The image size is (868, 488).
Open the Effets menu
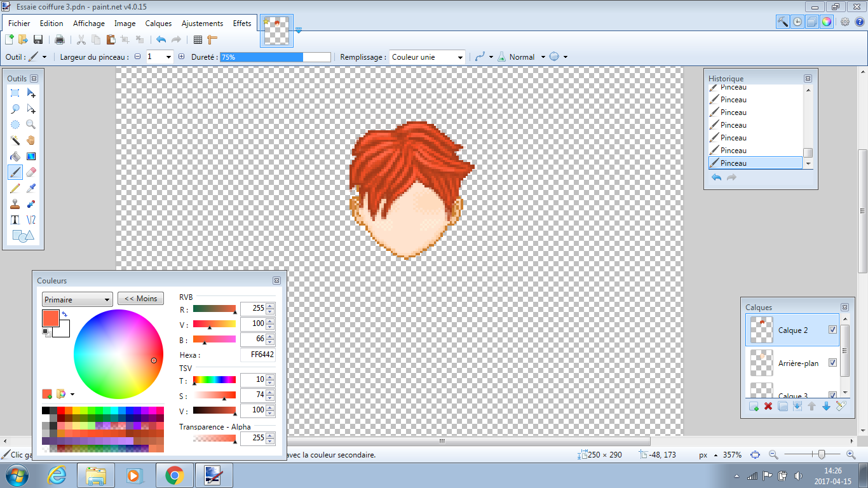tap(242, 24)
